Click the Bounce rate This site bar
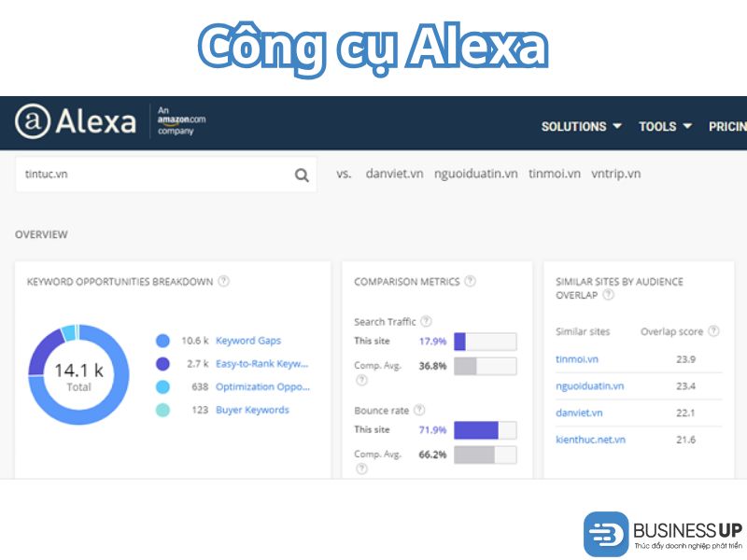The height and width of the screenshot is (560, 747). [485, 430]
